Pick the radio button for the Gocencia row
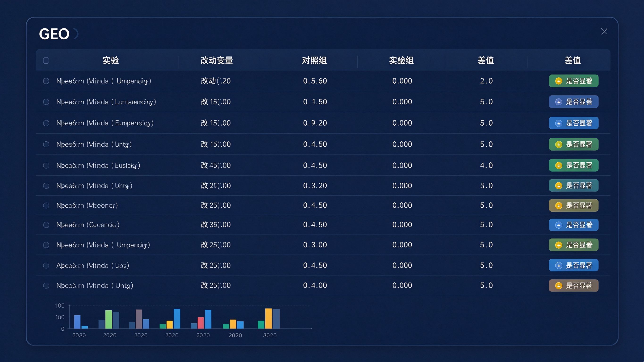 [46, 225]
